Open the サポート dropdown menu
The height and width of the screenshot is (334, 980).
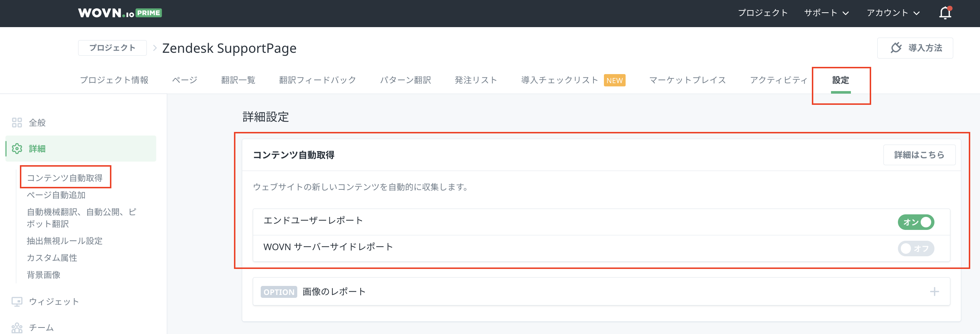pyautogui.click(x=826, y=13)
